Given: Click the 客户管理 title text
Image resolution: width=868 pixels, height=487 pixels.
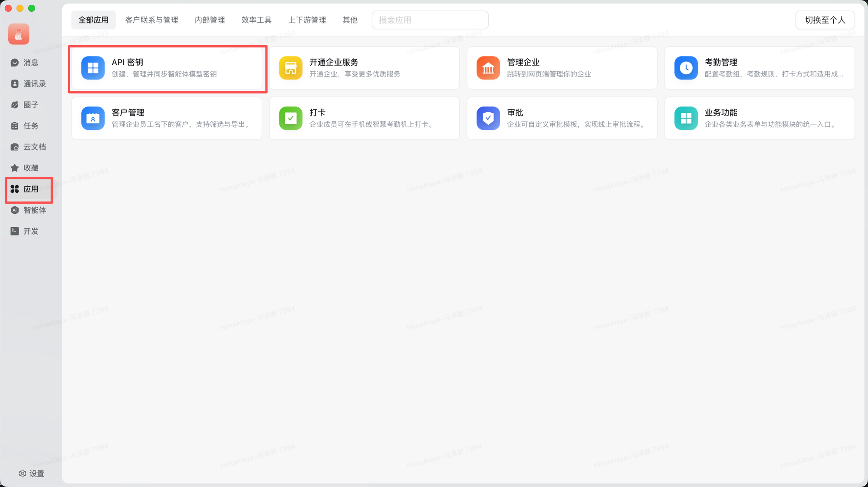Looking at the screenshot, I should coord(128,113).
